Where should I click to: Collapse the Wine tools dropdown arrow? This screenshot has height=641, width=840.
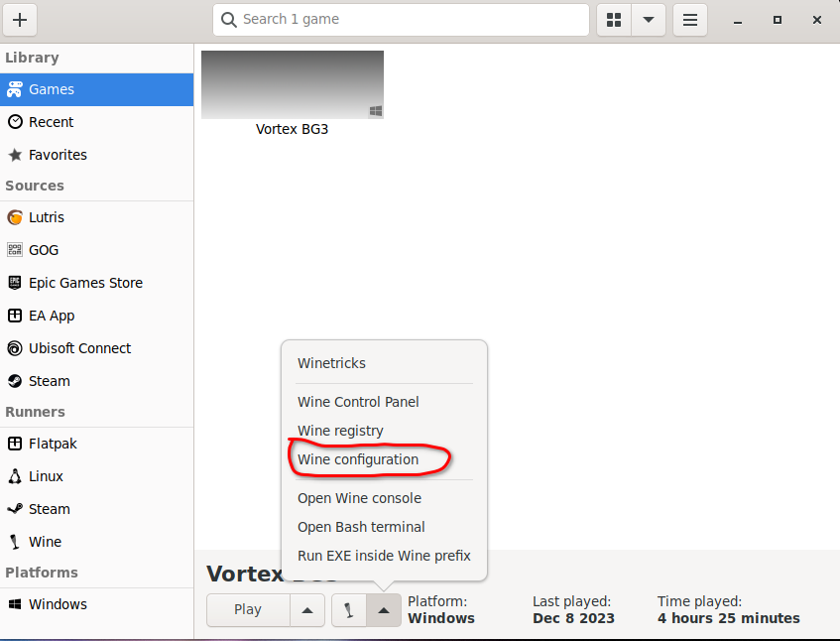[x=384, y=610]
